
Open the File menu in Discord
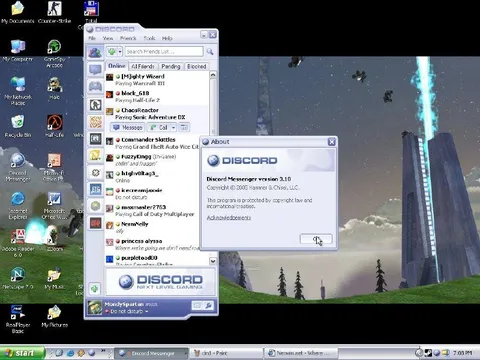(x=92, y=38)
